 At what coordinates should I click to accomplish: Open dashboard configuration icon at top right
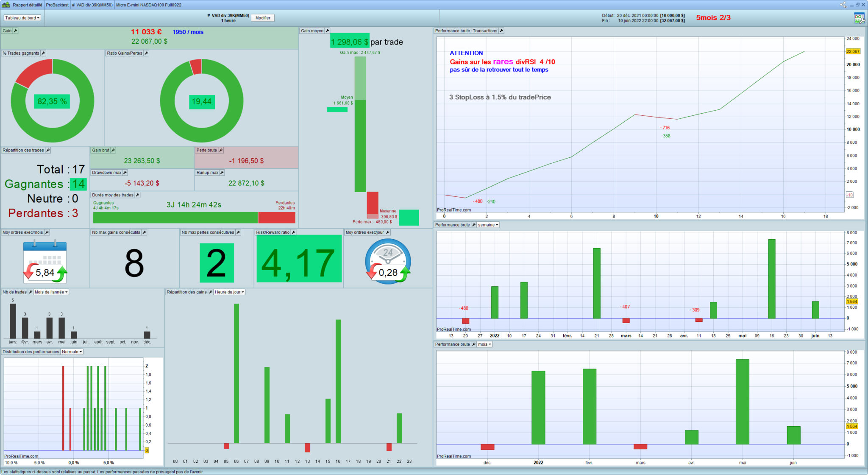tap(859, 18)
